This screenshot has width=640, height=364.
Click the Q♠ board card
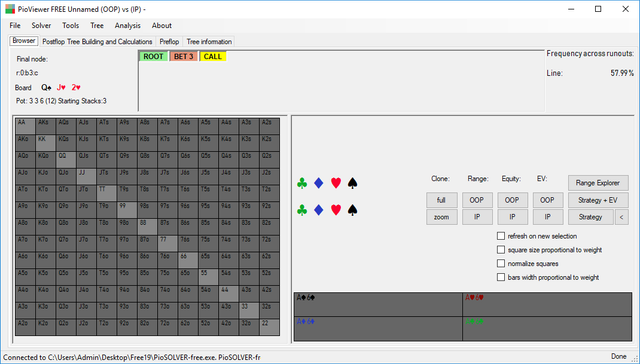tap(46, 87)
